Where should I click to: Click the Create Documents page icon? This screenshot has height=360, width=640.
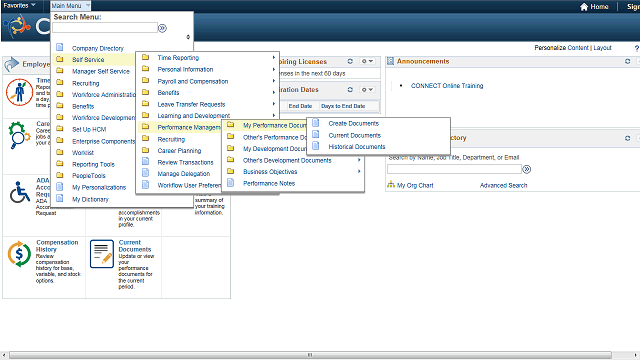(x=316, y=122)
